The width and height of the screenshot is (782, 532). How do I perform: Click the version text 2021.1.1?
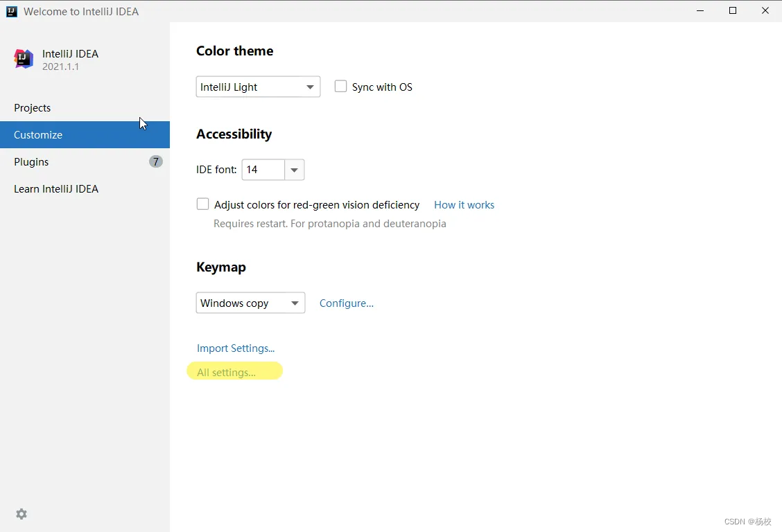[x=60, y=66]
